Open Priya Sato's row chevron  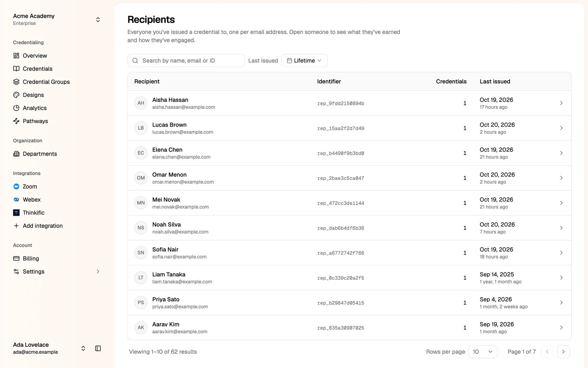point(561,302)
